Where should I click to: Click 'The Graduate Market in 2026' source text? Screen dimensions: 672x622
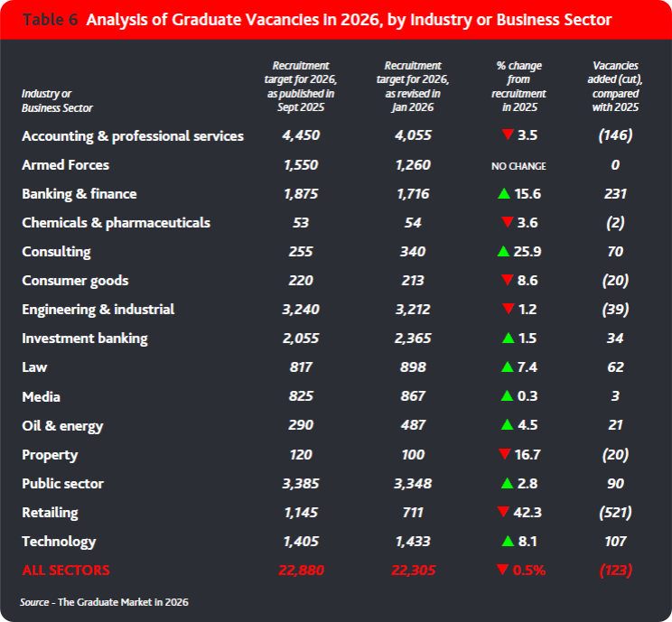[122, 601]
